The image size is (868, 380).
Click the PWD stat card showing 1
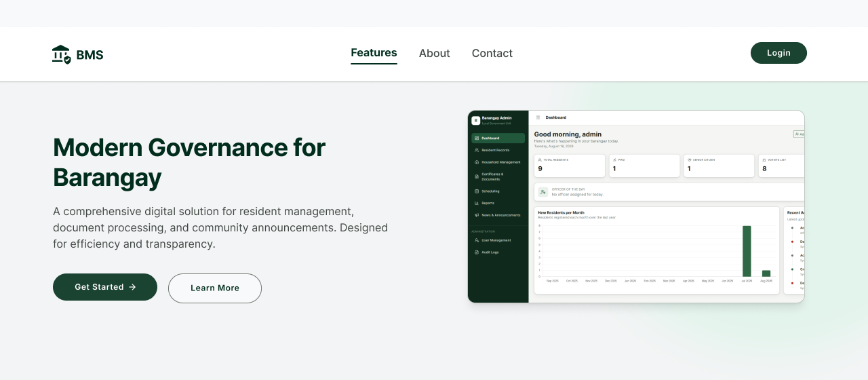coord(644,166)
